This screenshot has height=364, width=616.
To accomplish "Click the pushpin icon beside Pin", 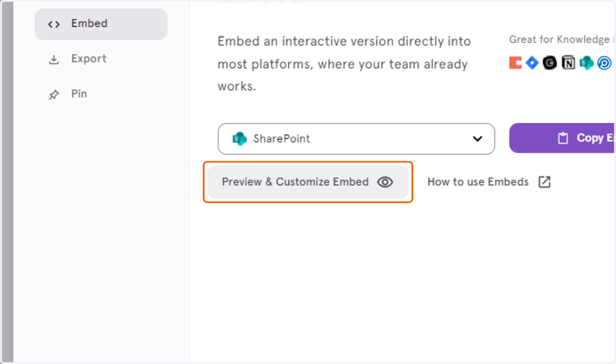I will pos(53,95).
